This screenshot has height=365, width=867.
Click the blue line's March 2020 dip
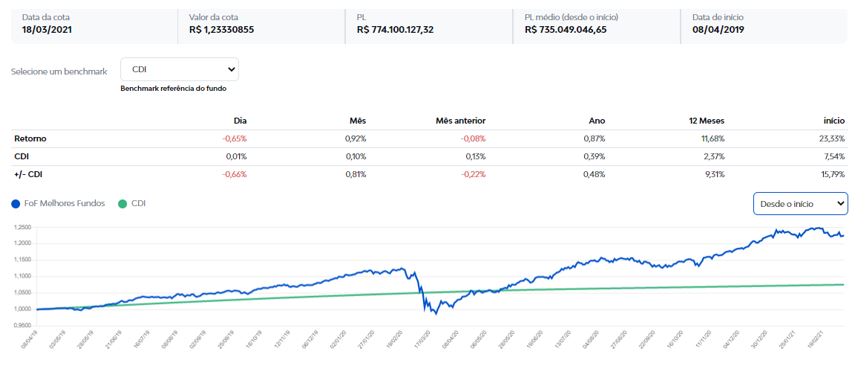(x=435, y=313)
